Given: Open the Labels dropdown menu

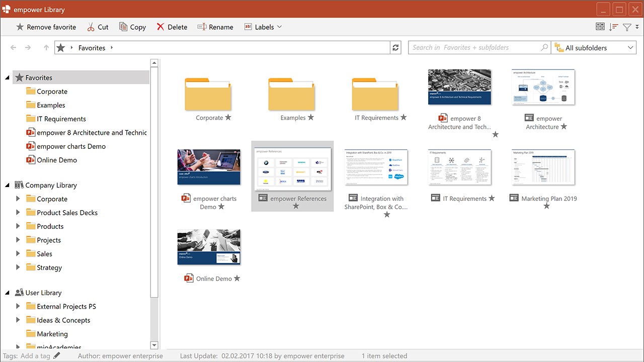Looking at the screenshot, I should click(x=263, y=27).
